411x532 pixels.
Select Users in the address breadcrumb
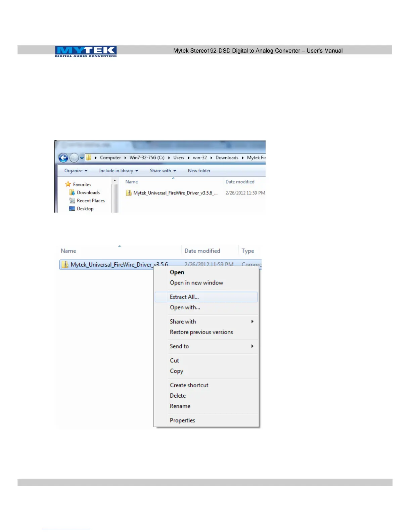point(179,158)
